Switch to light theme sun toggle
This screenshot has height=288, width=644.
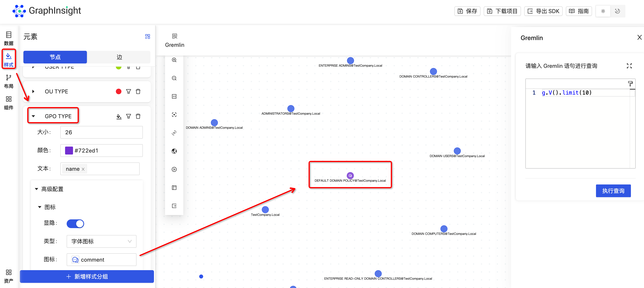point(603,11)
